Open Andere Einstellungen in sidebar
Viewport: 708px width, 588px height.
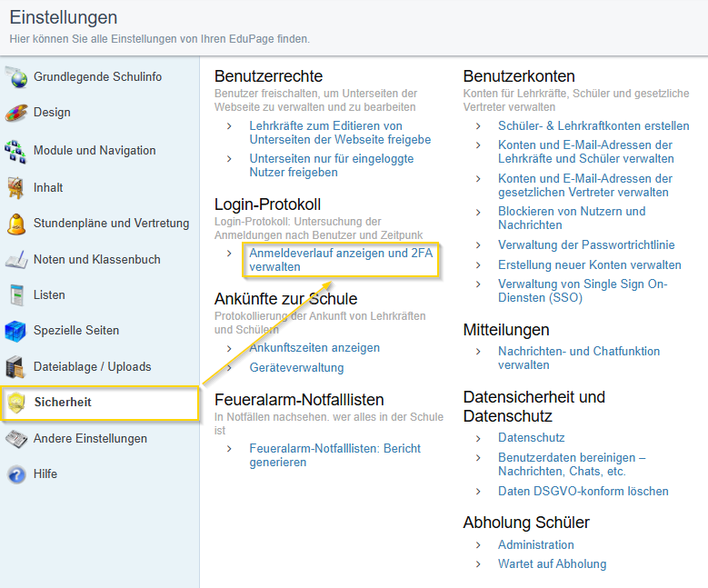coord(90,439)
